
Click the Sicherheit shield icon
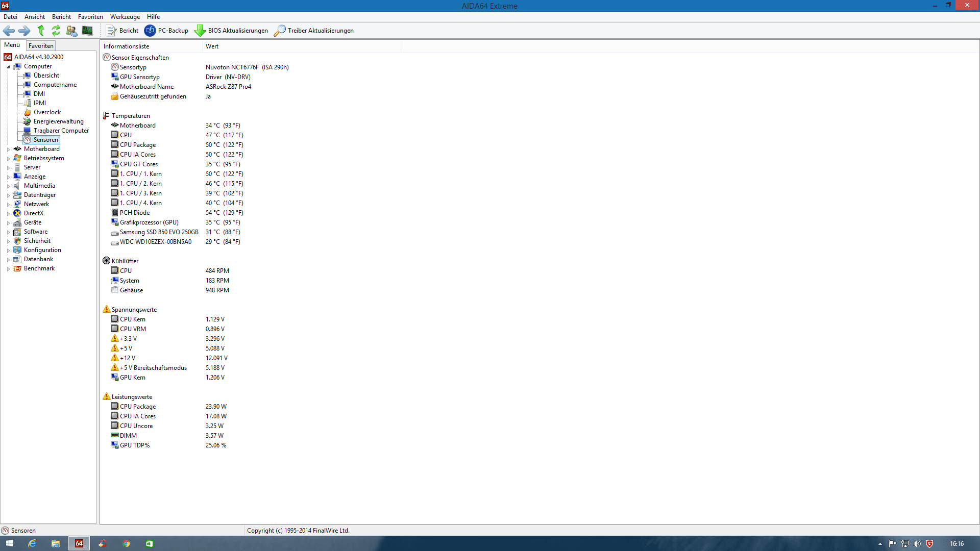tap(17, 241)
